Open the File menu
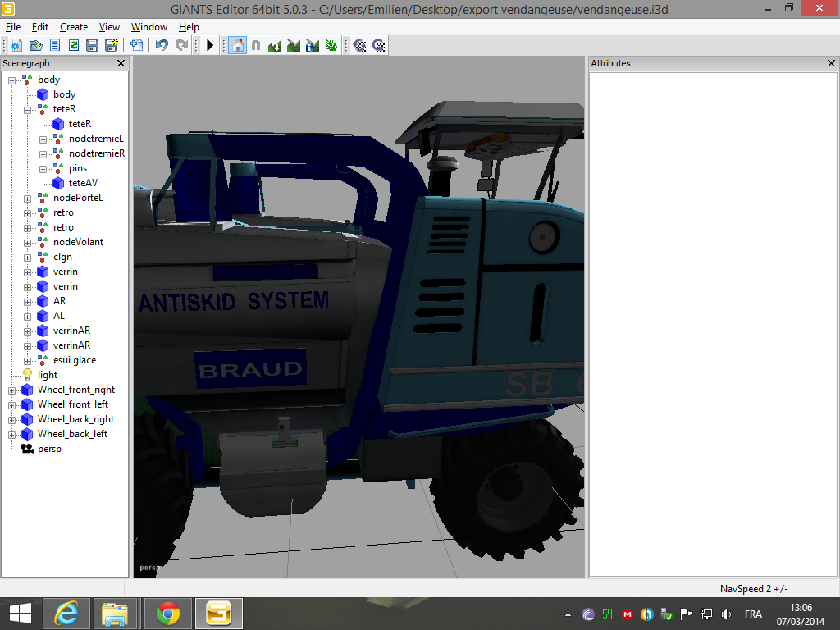840x630 pixels. pyautogui.click(x=13, y=27)
